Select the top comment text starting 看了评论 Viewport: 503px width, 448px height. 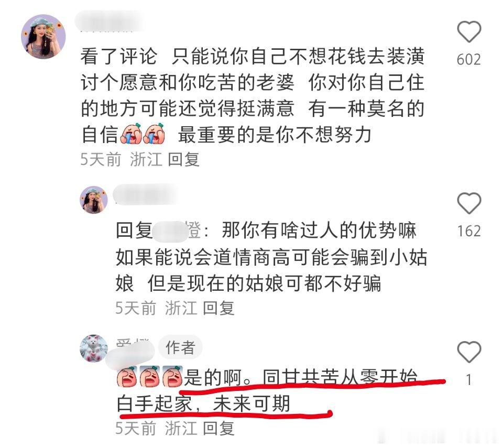[253, 96]
